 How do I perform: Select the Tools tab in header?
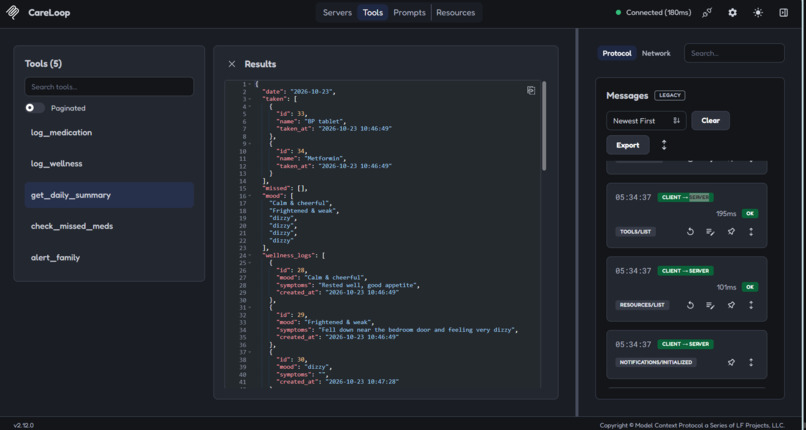coord(373,13)
